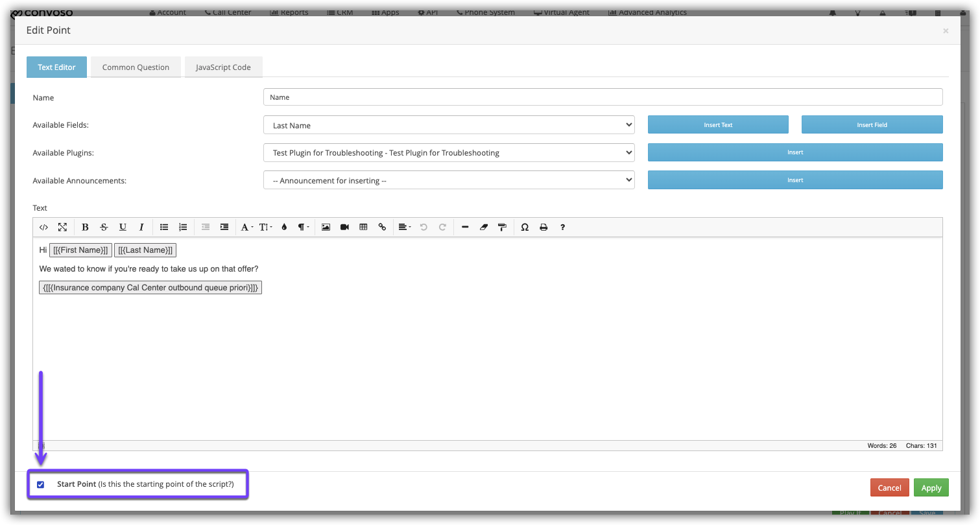Click the green Apply button
980x525 pixels.
931,488
